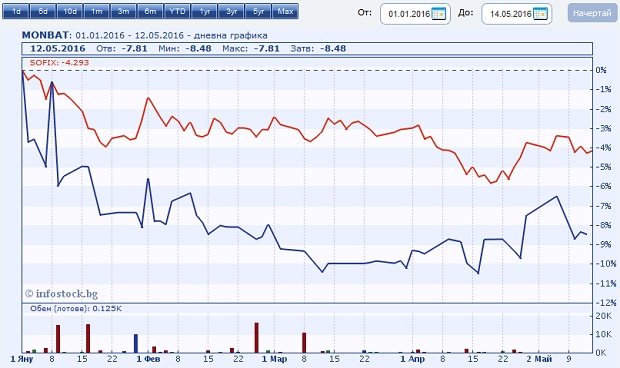Choose the 3m period button
Screen dimensions: 620x368
pos(123,11)
